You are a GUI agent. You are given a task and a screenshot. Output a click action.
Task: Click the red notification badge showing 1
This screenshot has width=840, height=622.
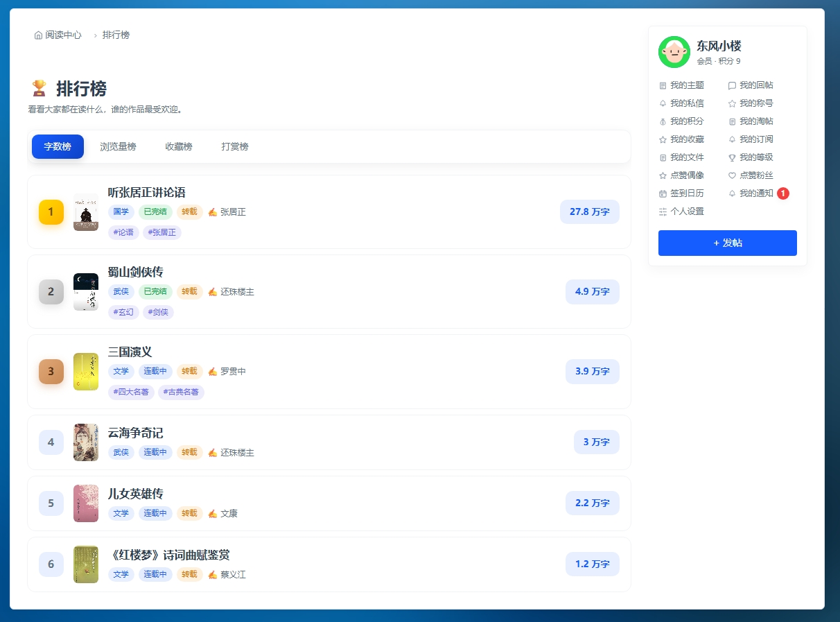coord(783,193)
